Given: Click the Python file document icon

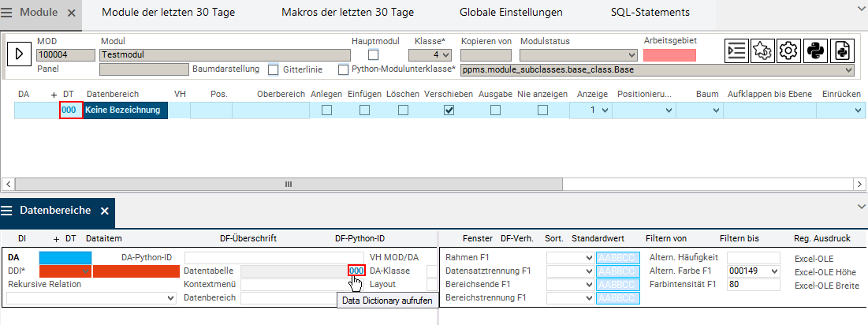Looking at the screenshot, I should [843, 50].
